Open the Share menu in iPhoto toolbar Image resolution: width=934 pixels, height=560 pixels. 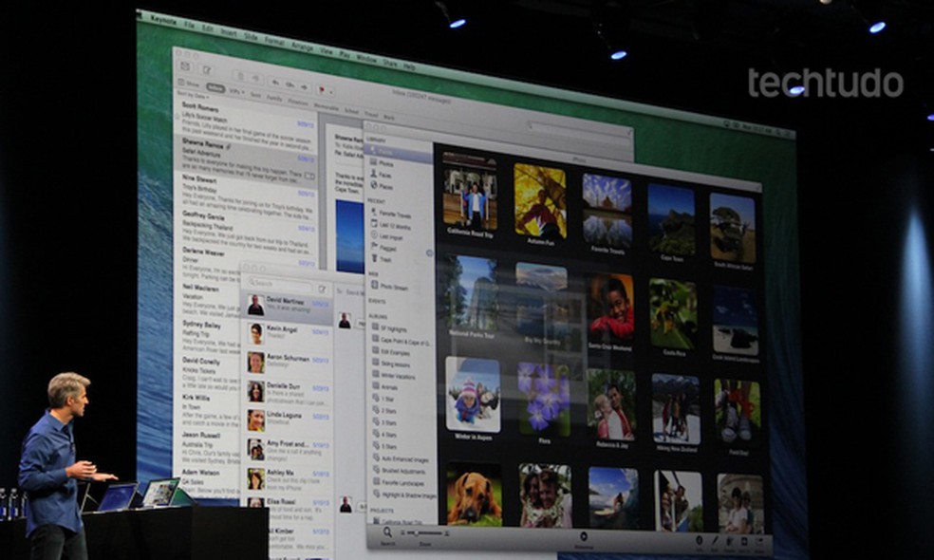tap(760, 538)
